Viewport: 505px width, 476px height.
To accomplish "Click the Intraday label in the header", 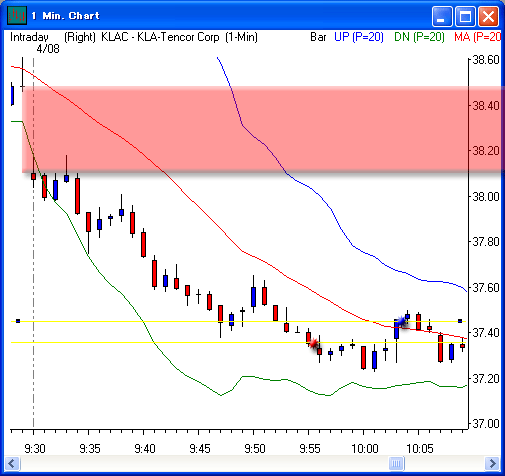I will [x=29, y=37].
